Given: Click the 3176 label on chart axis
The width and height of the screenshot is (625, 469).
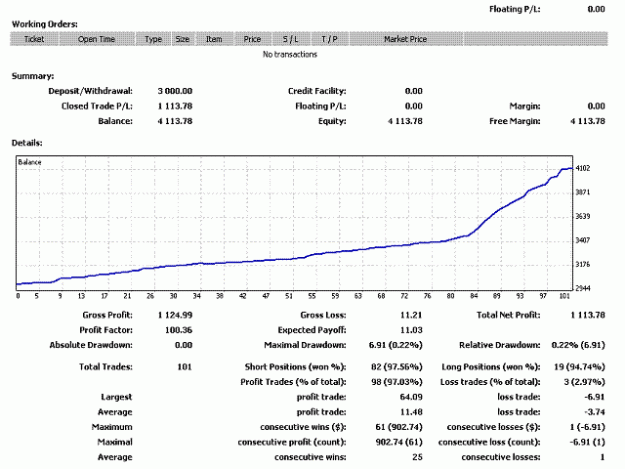Looking at the screenshot, I should point(583,264).
